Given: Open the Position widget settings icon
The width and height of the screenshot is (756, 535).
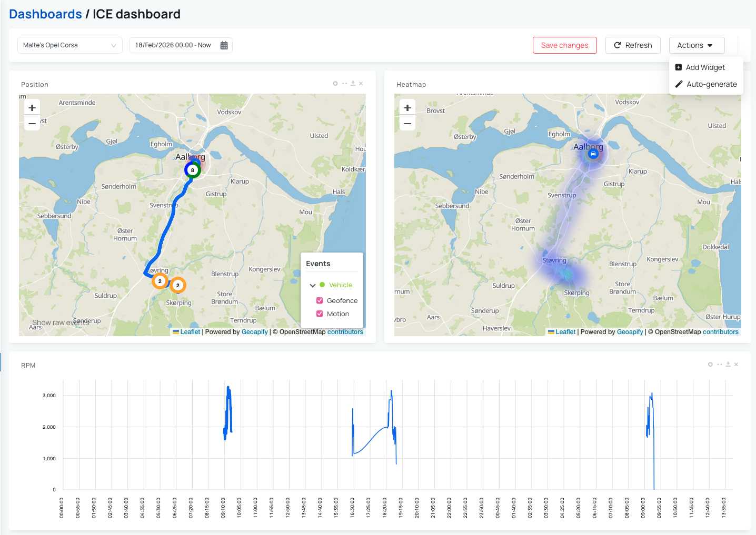Looking at the screenshot, I should (335, 83).
